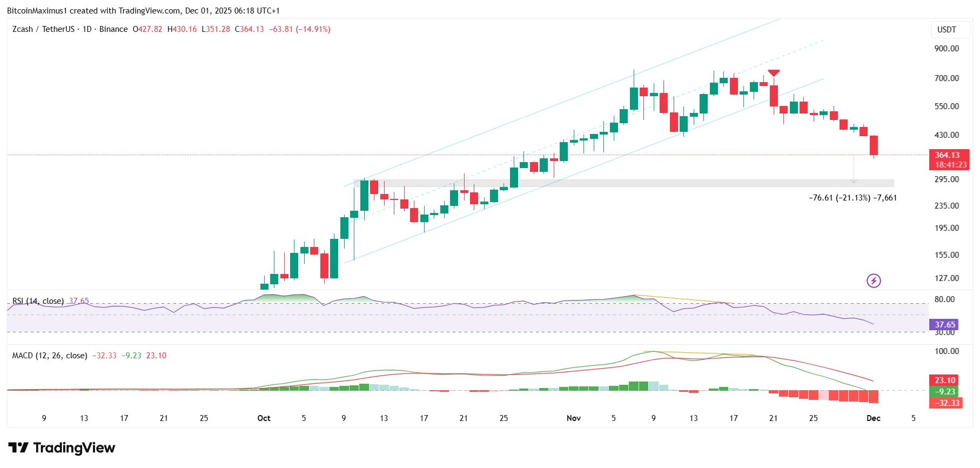The width and height of the screenshot is (980, 468).
Task: Click the 155.00 price axis label
Action: [x=947, y=255]
